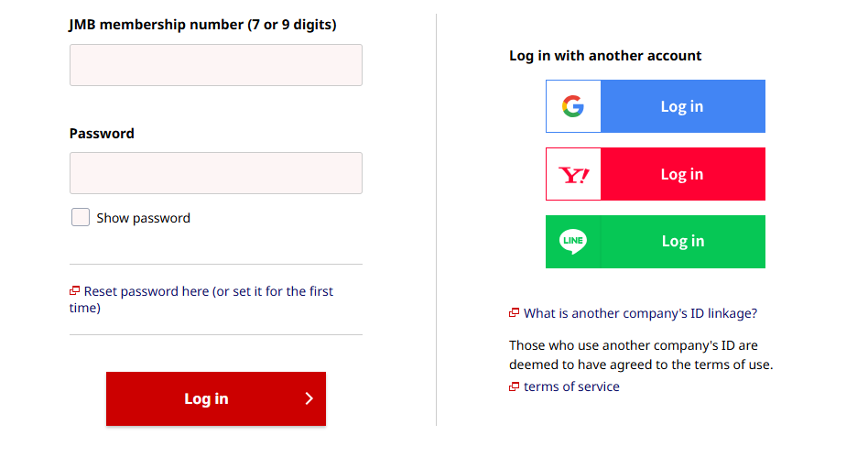Log in with the blue Google button

(x=682, y=106)
